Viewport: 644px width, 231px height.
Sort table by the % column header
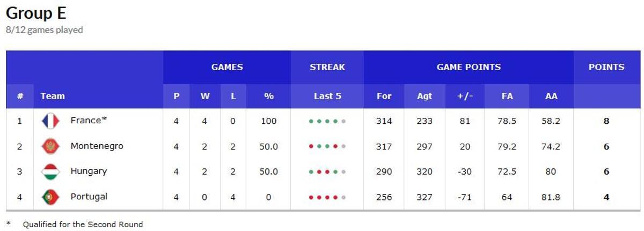pyautogui.click(x=269, y=96)
